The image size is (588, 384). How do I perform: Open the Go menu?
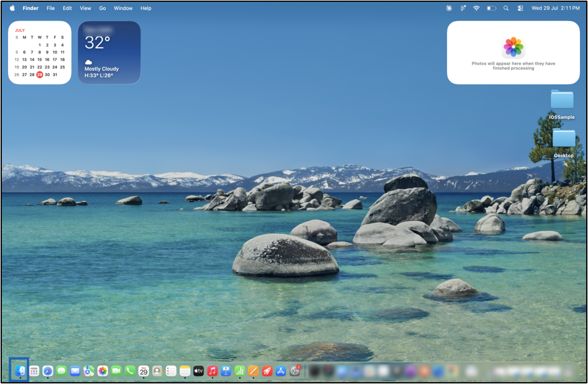[x=103, y=8]
